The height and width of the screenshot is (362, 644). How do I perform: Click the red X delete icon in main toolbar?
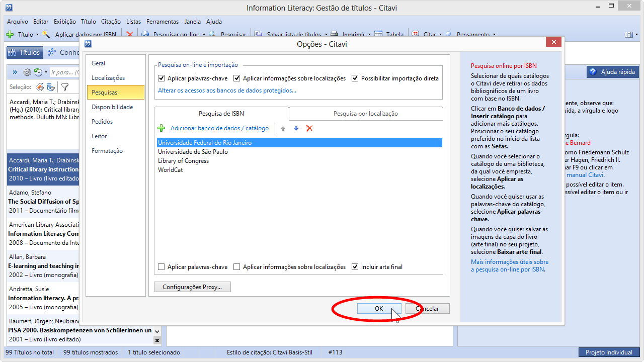pyautogui.click(x=129, y=35)
